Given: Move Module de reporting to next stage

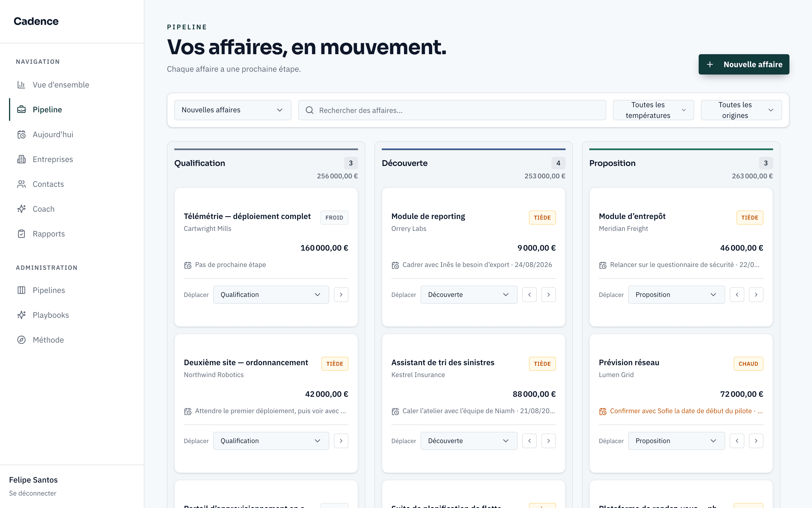Looking at the screenshot, I should click(x=549, y=295).
